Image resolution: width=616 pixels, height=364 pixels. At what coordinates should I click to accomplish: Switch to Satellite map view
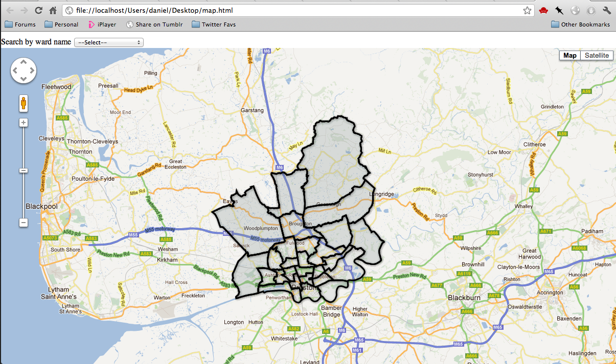(x=597, y=56)
